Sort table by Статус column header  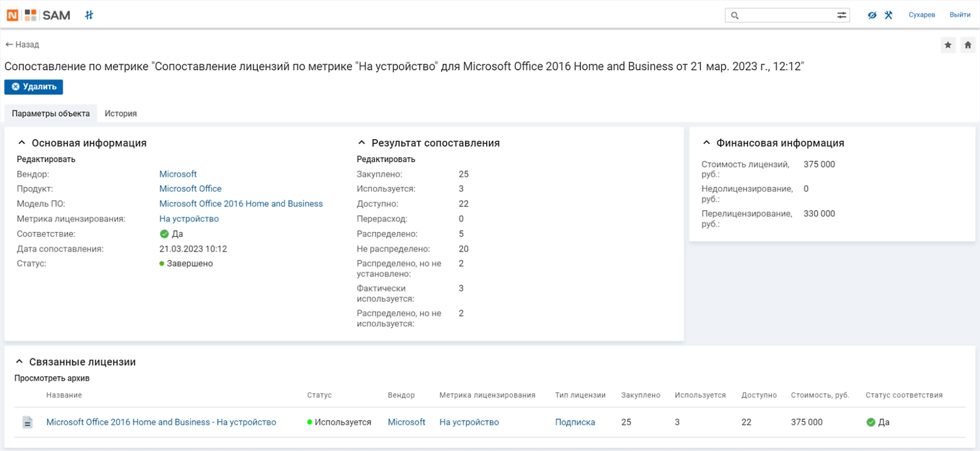[319, 395]
